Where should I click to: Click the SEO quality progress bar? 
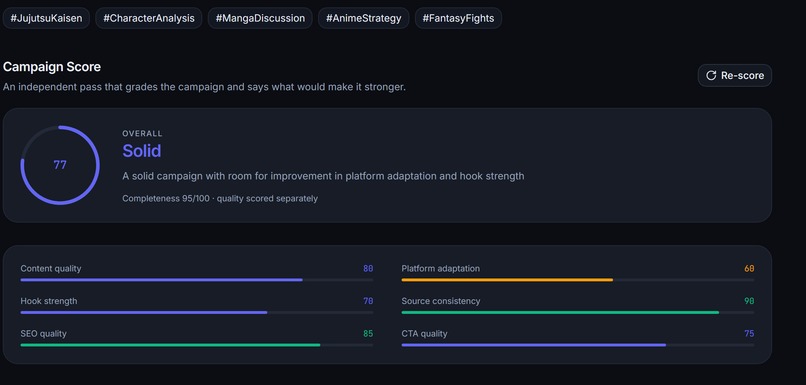197,345
